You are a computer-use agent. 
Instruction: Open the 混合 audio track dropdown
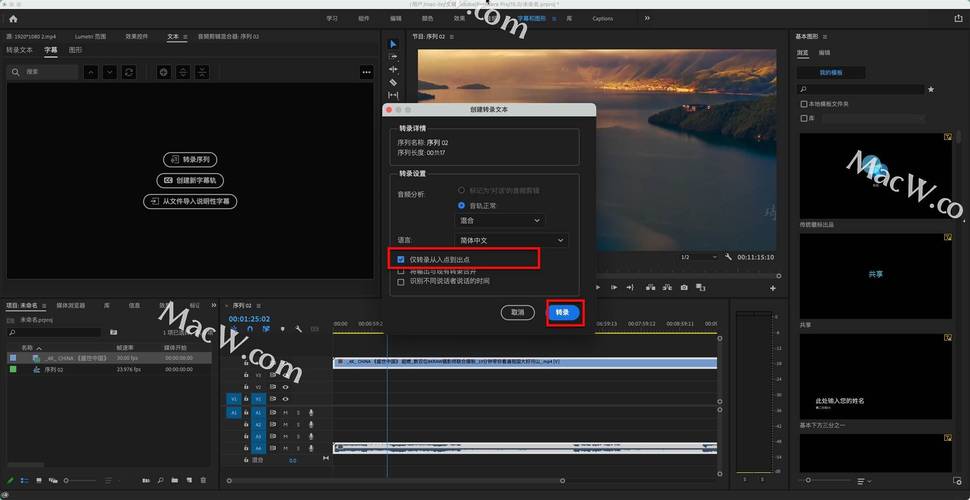499,220
